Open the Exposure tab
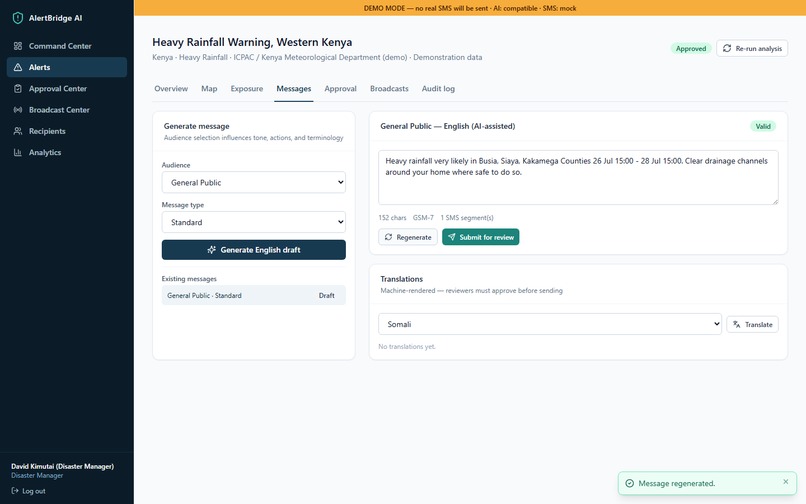806x504 pixels. (x=247, y=88)
